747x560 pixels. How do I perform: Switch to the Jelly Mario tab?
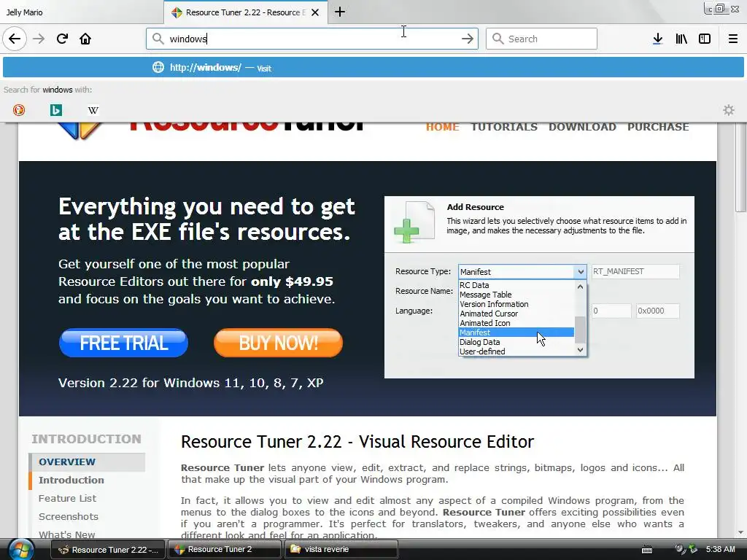[x=81, y=12]
